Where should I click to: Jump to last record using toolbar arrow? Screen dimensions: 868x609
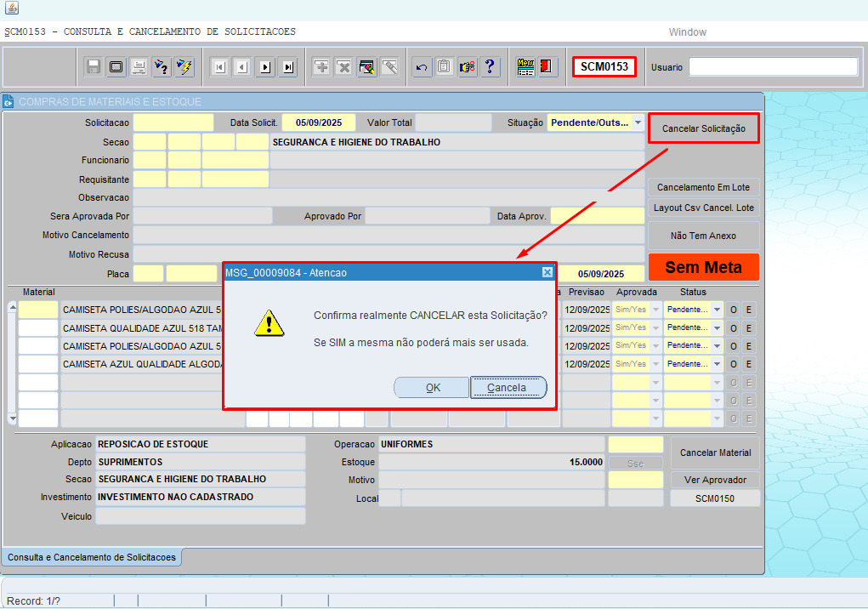click(x=288, y=67)
